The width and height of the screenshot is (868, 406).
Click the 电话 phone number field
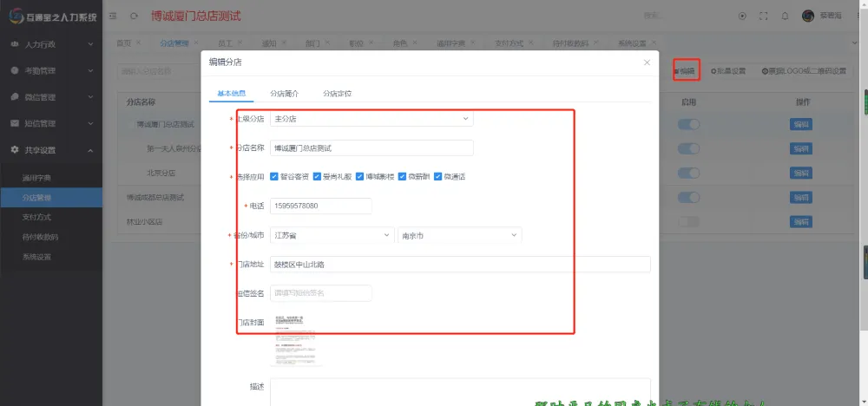click(320, 206)
